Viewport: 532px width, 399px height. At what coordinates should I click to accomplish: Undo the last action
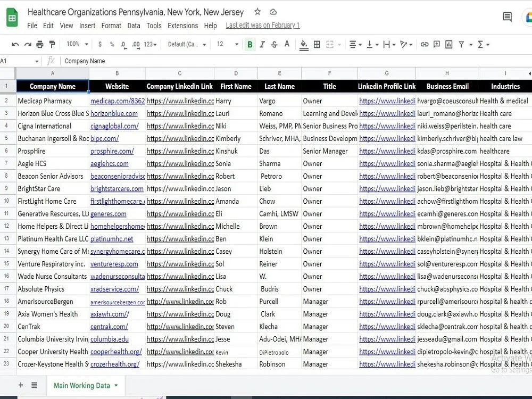15,45
